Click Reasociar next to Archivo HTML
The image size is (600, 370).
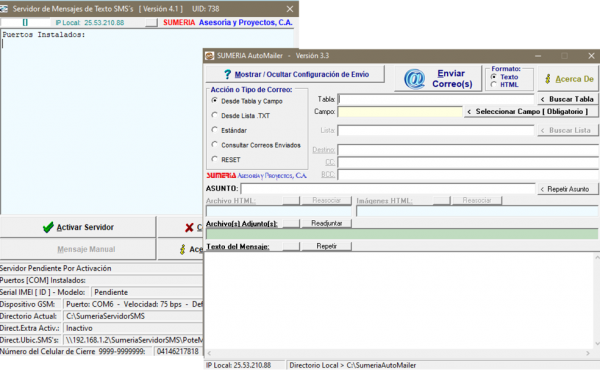point(326,200)
